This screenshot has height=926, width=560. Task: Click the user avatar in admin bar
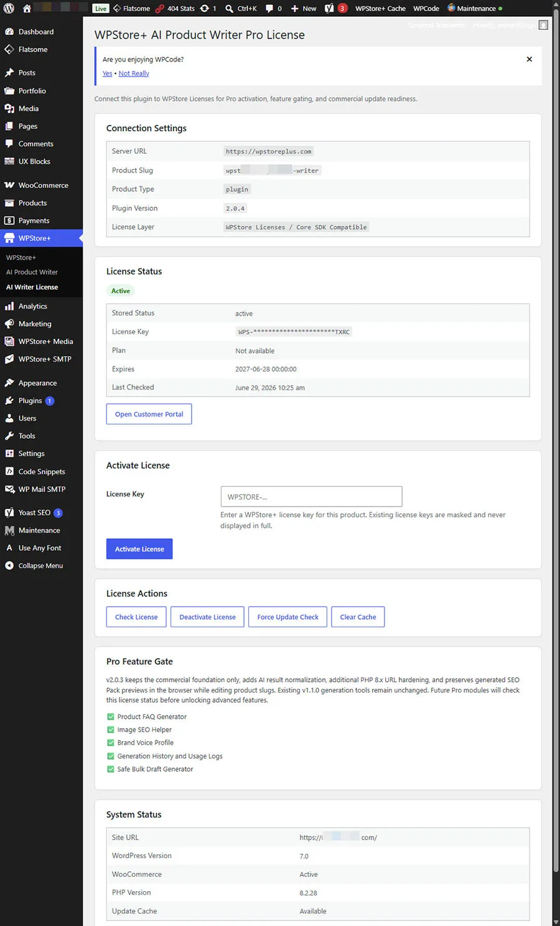tap(543, 25)
